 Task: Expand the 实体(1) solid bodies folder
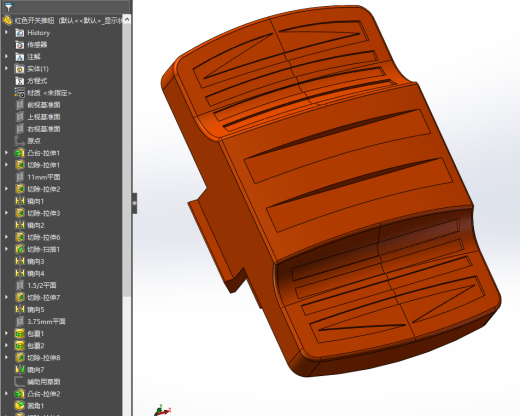[x=6, y=68]
